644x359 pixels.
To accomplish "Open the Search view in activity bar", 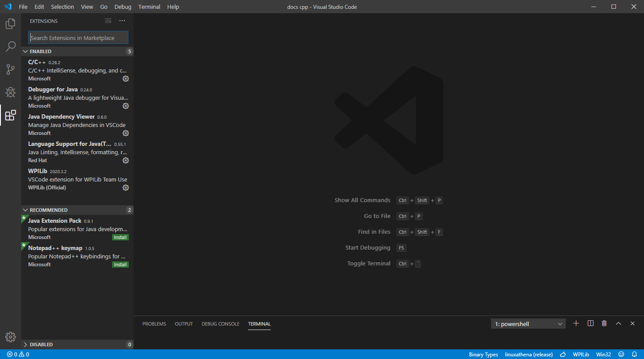I will (x=11, y=47).
